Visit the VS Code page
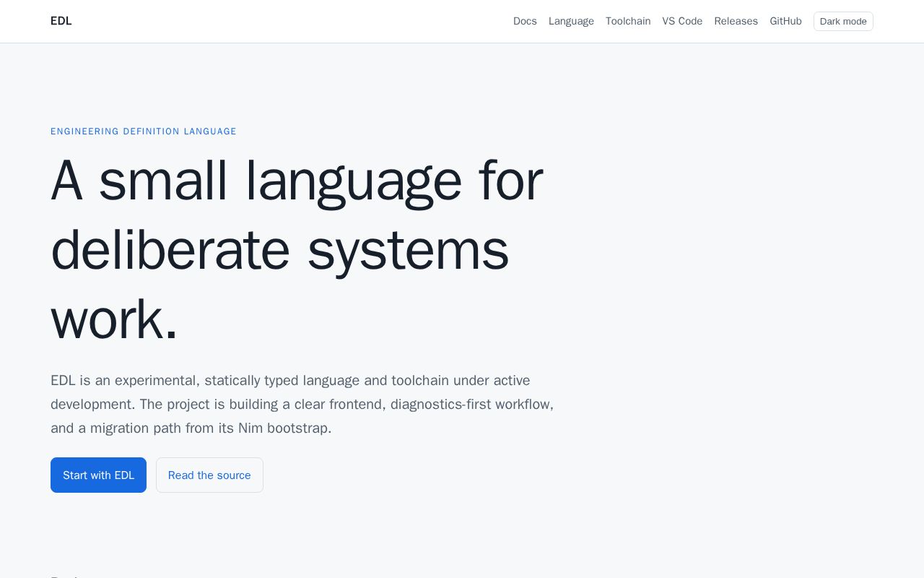The height and width of the screenshot is (578, 924). 682,21
